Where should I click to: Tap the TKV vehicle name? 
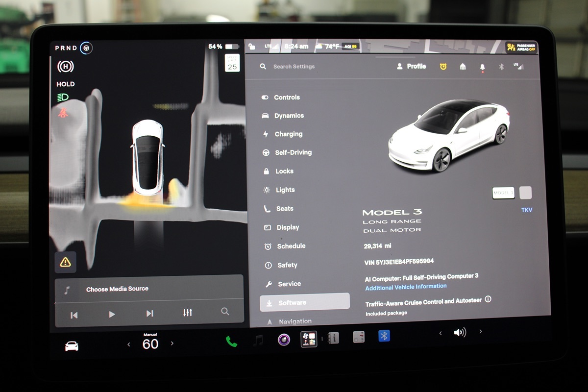[527, 210]
